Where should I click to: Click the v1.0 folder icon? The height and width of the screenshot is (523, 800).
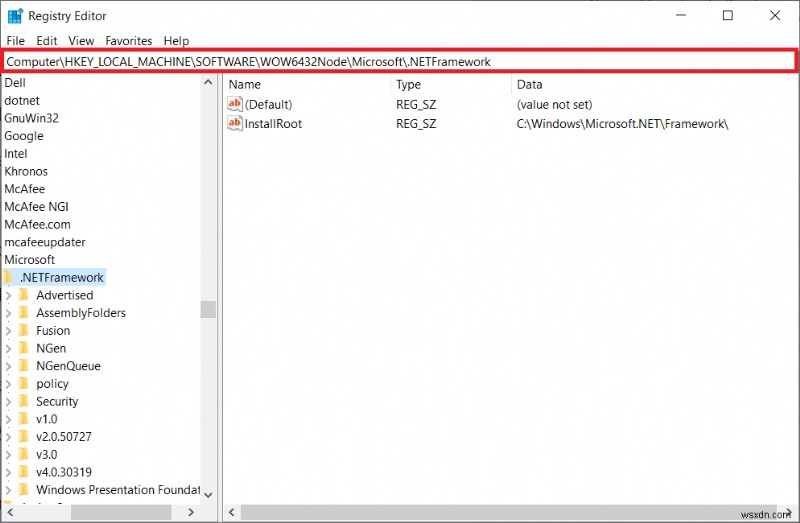point(23,419)
